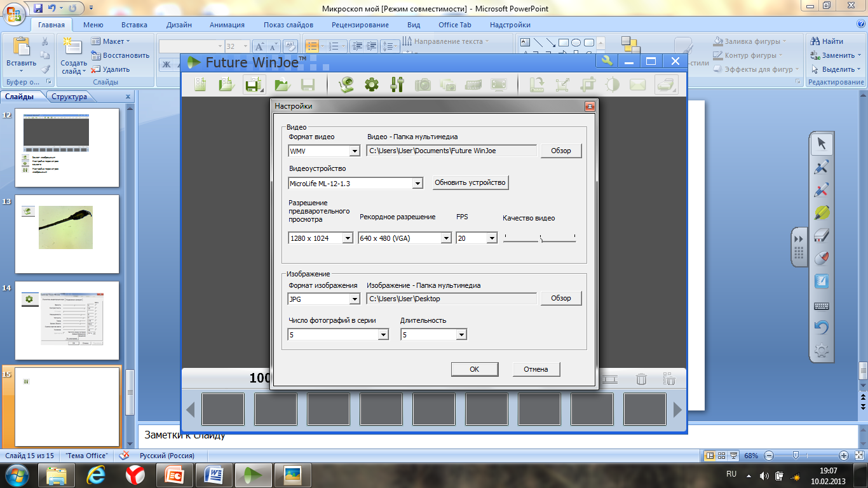
Task: Click the printer icon in WinJoe toolbar
Action: [667, 85]
